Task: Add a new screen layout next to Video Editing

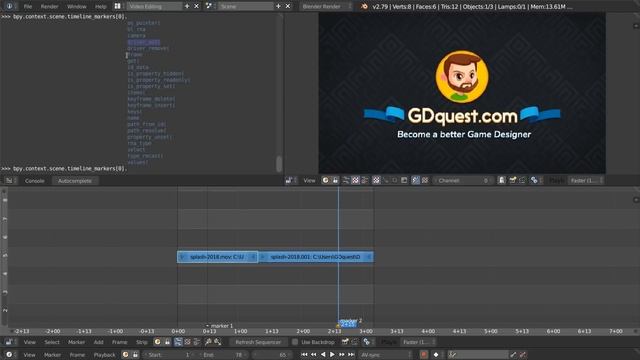Action: click(187, 6)
